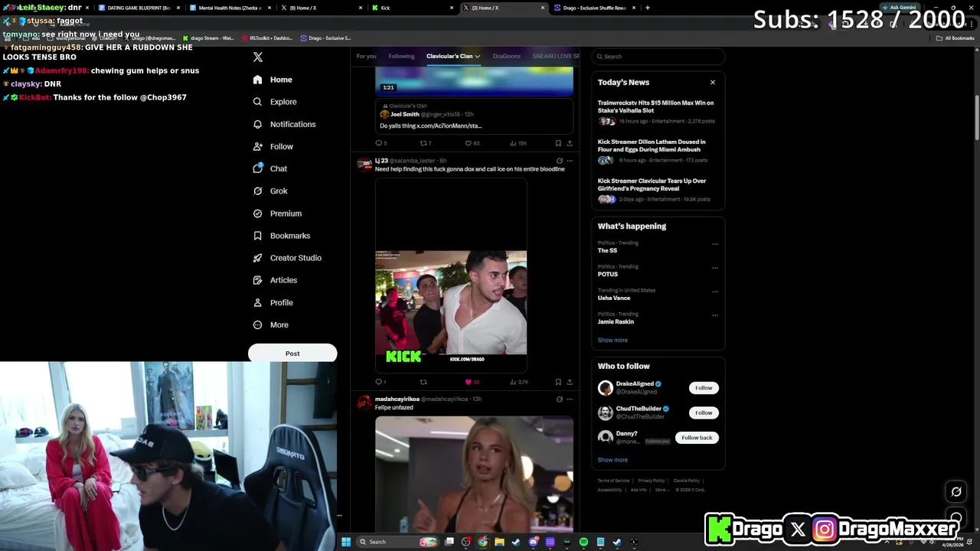Open more options for POTUS trend
The width and height of the screenshot is (980, 551).
point(715,268)
